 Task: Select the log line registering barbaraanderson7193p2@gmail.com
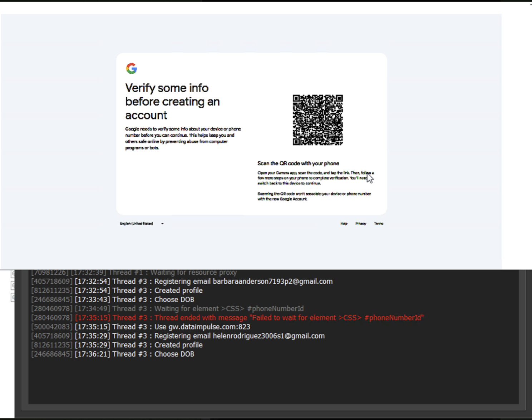click(182, 282)
